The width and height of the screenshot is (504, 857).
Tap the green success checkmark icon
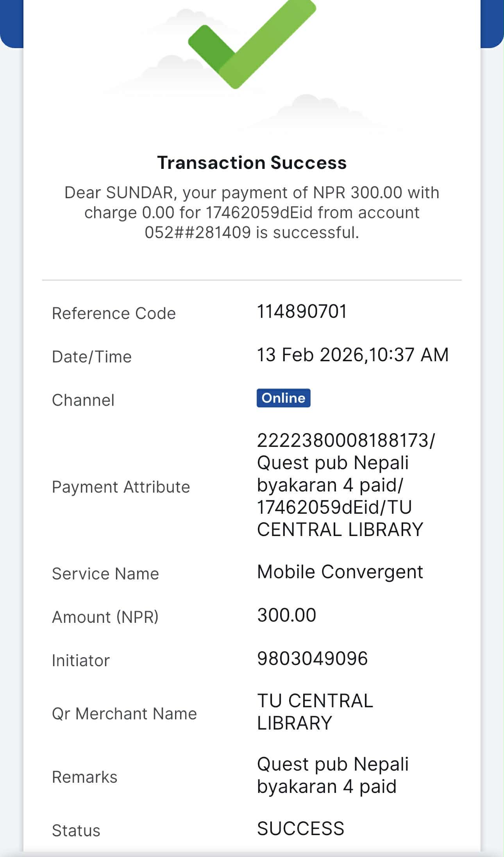tap(246, 43)
